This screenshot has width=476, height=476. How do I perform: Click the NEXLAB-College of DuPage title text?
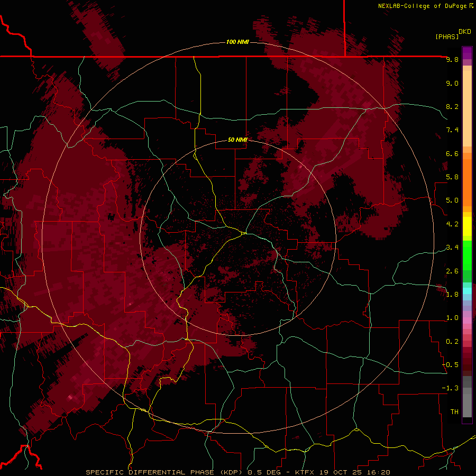click(422, 6)
